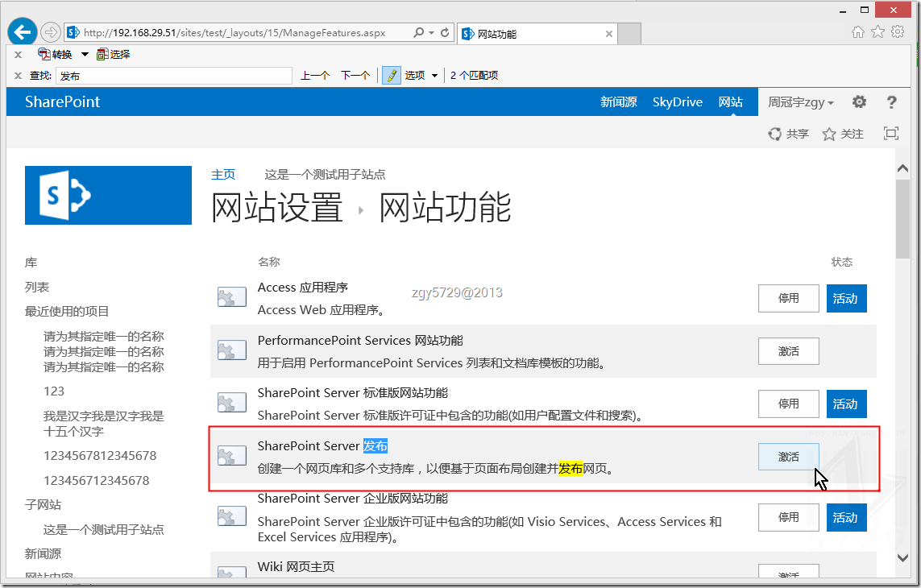Click 上一个 find previous button
This screenshot has height=588, width=921.
315,75
